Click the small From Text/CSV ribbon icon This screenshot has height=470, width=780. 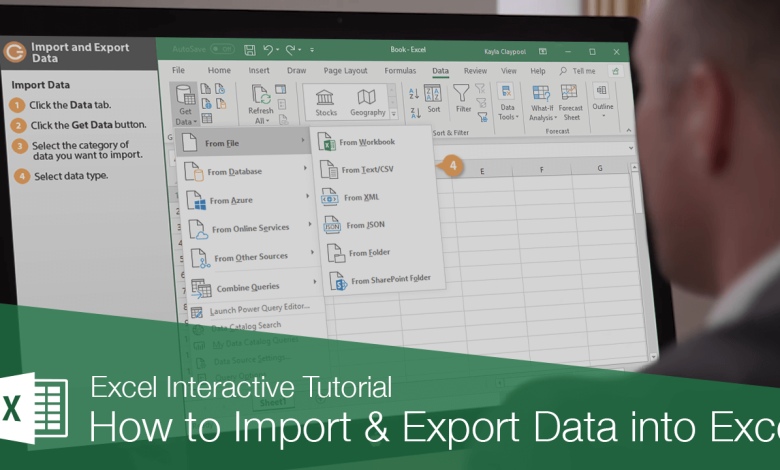(205, 89)
